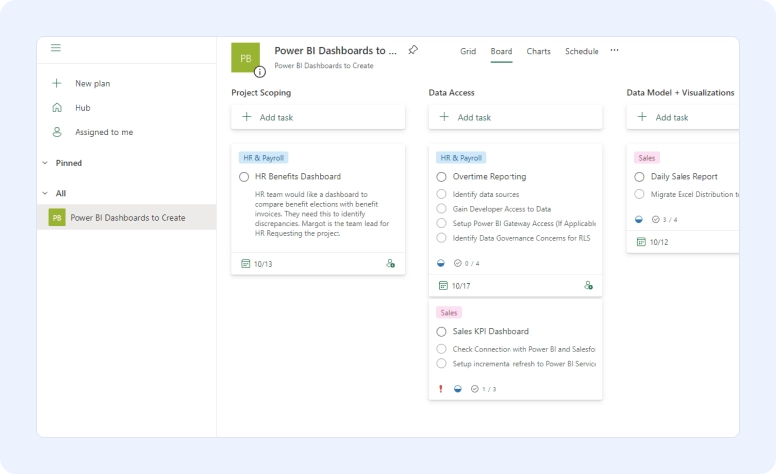Image resolution: width=776 pixels, height=474 pixels.
Task: Collapse the All section chevron
Action: tap(45, 193)
